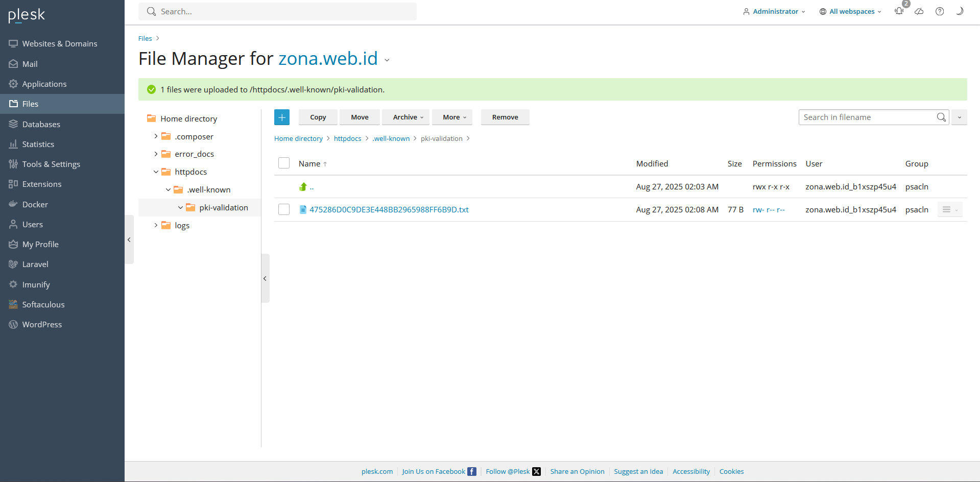Screen dimensions: 980x482
Task: Expand the .composer folder in tree
Action: [156, 136]
